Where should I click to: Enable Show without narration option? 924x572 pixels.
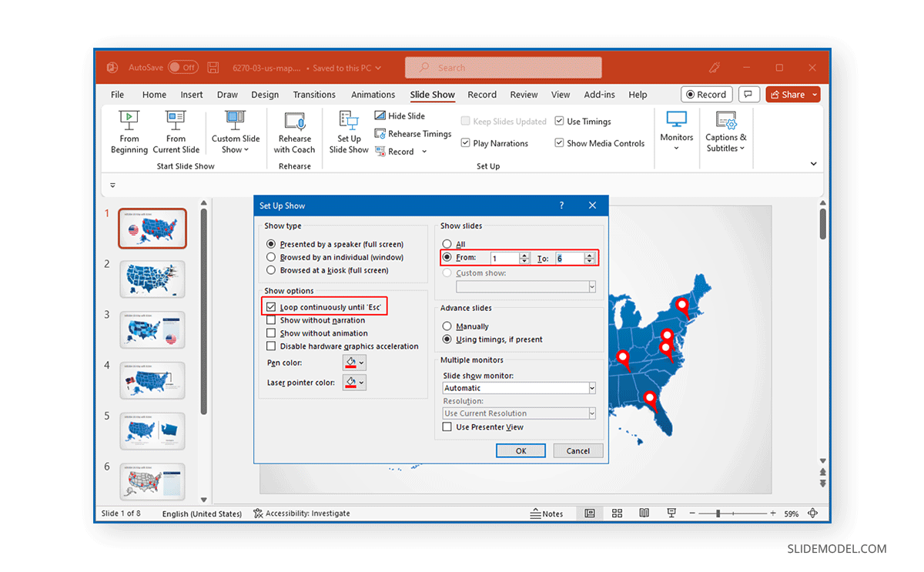pos(270,319)
